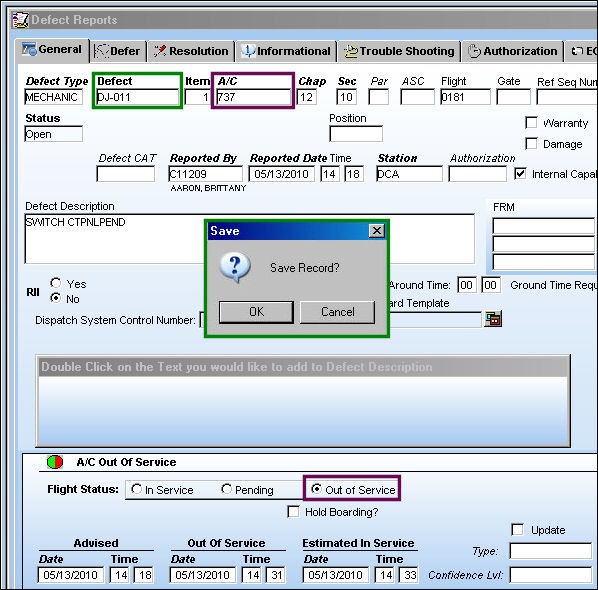Click the A/C field showing 737
598x590 pixels.
tap(253, 97)
